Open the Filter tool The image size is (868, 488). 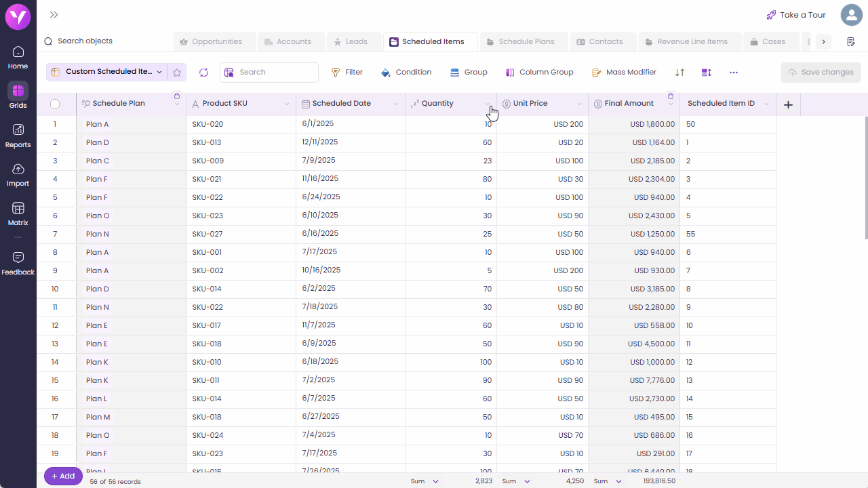click(x=347, y=73)
